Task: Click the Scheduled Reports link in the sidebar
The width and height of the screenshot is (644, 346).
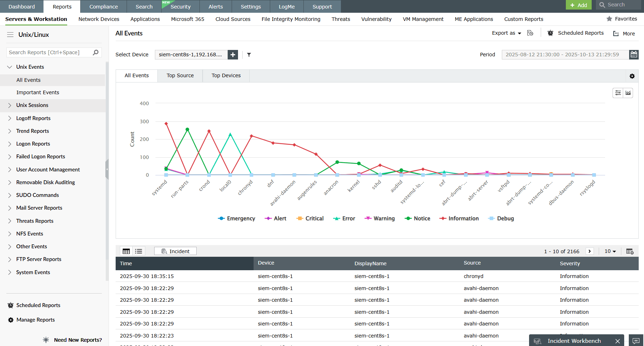Action: 38,305
